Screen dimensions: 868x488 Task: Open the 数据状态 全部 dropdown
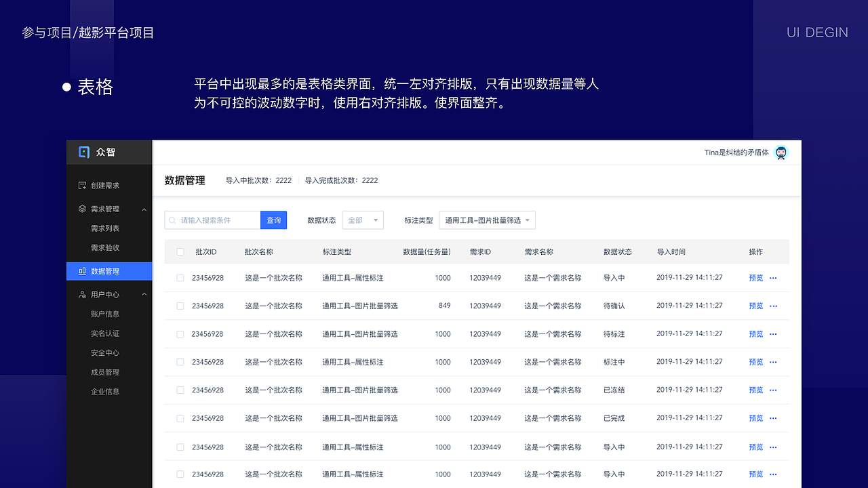[x=363, y=220]
